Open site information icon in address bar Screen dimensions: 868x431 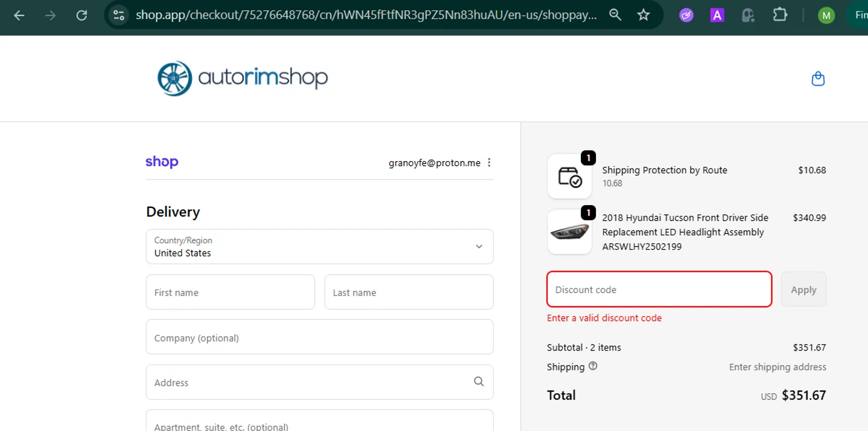[119, 15]
